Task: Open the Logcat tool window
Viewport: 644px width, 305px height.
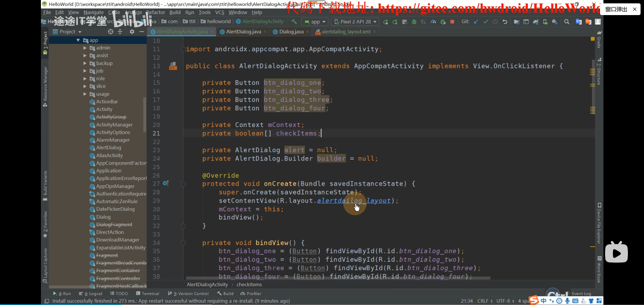Action: point(91,294)
